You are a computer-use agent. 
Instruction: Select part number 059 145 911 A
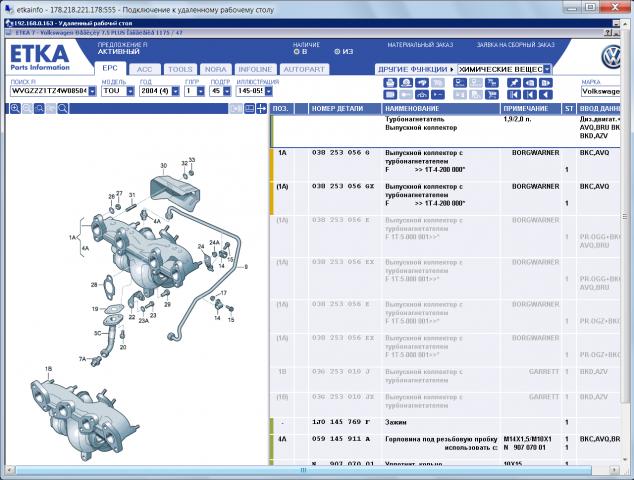(x=341, y=439)
